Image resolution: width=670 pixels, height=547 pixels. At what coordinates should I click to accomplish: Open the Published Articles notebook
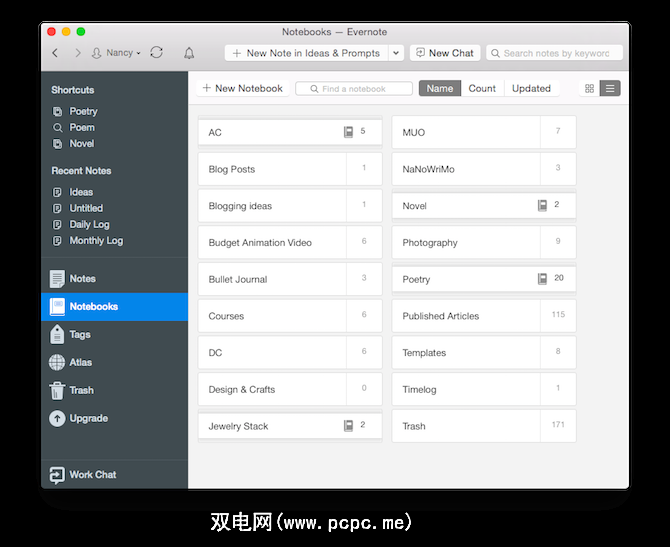tap(484, 316)
